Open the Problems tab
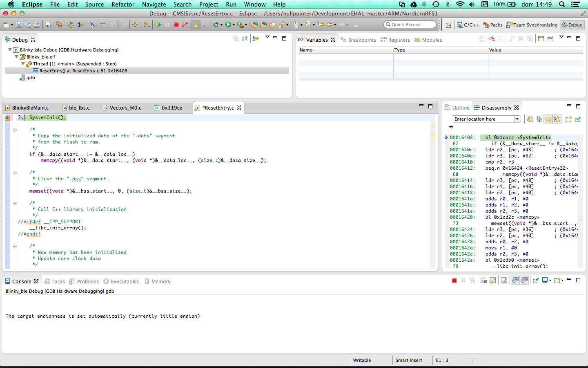Image resolution: width=588 pixels, height=368 pixels. tap(84, 281)
